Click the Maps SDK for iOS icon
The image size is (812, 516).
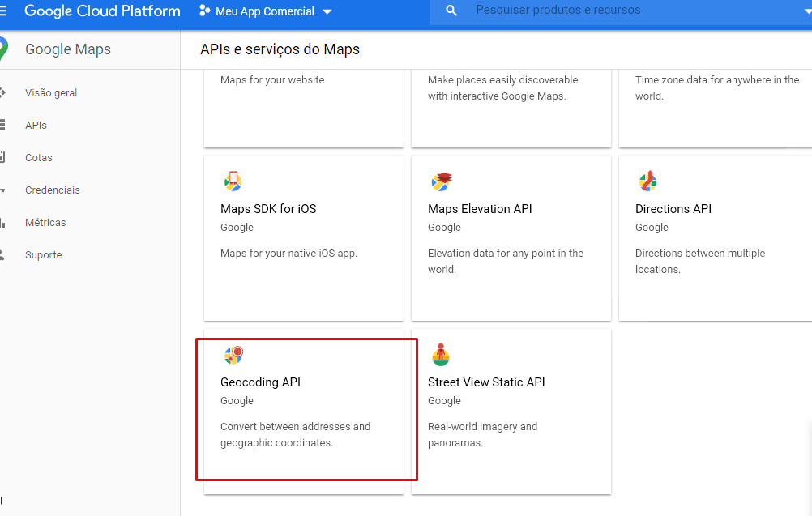(x=233, y=181)
